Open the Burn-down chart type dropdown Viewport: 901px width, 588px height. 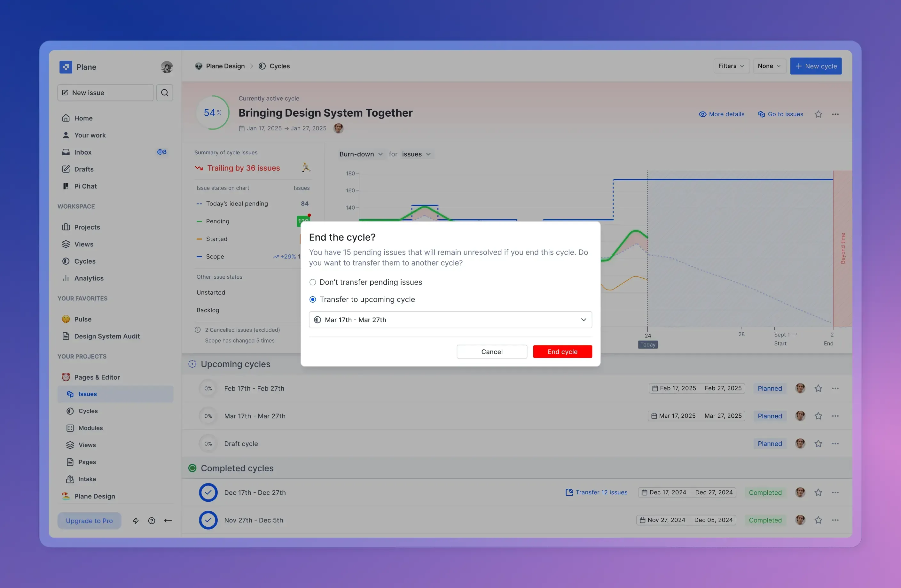point(360,154)
